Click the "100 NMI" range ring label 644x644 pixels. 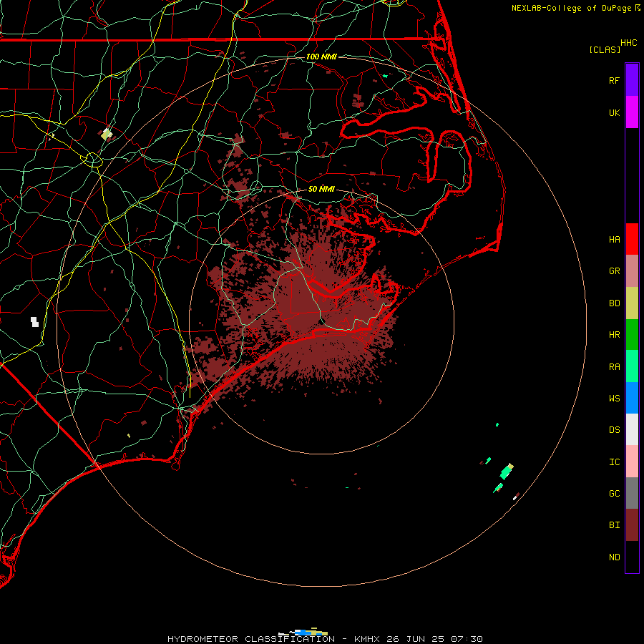pos(321,57)
